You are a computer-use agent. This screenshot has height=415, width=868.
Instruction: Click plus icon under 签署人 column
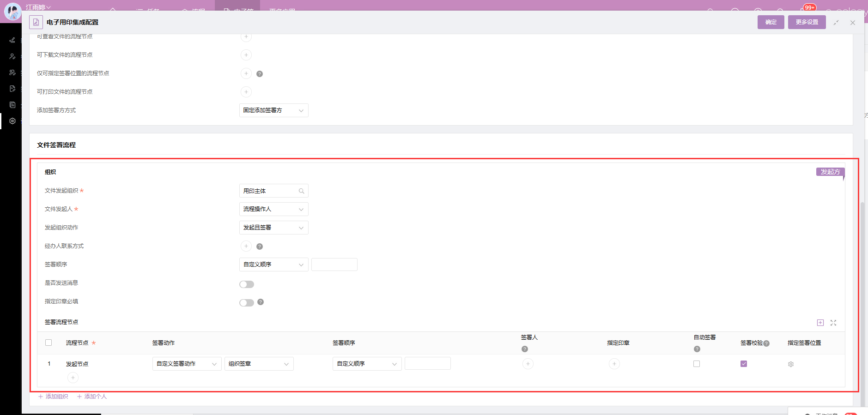pyautogui.click(x=528, y=364)
